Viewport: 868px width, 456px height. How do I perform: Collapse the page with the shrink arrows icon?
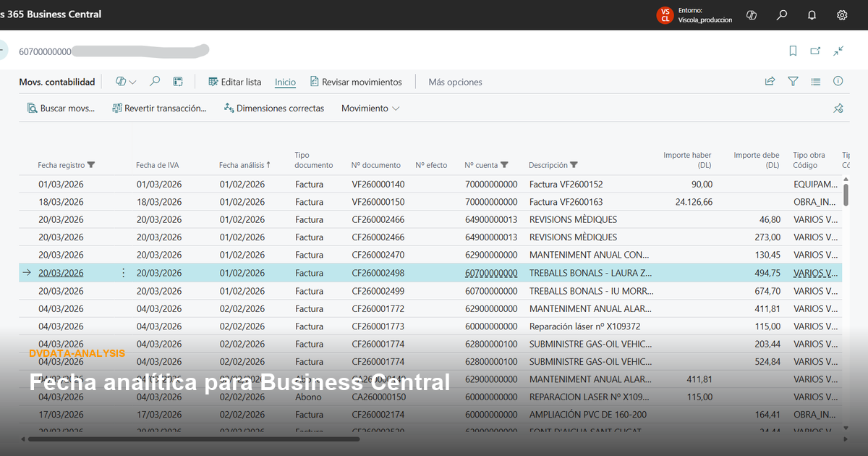838,51
